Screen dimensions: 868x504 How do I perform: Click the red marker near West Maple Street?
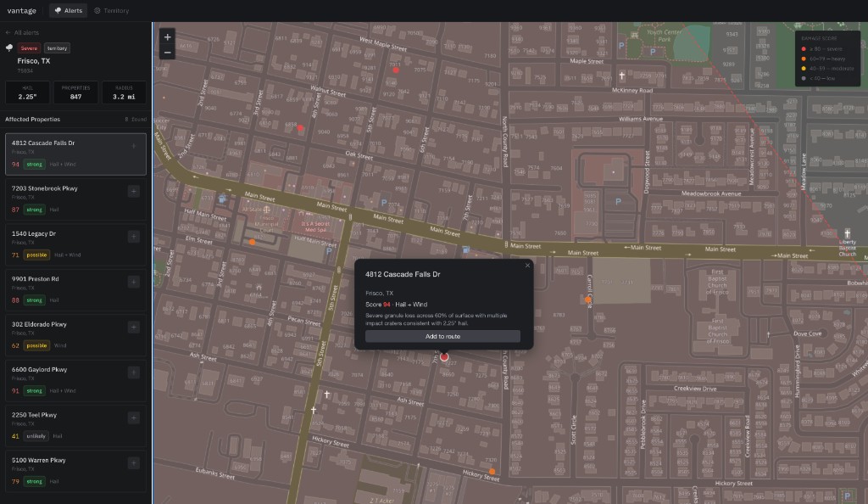[395, 70]
